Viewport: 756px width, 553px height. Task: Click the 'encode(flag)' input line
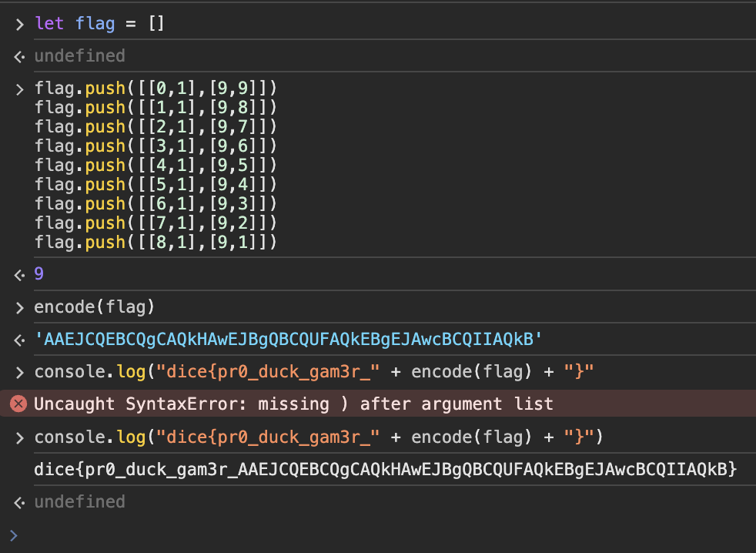click(x=94, y=307)
